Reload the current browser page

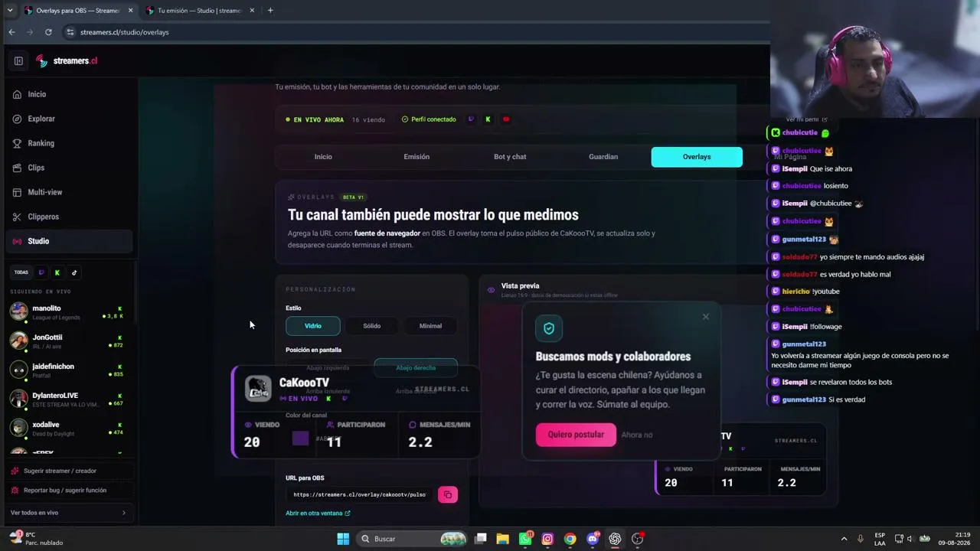click(48, 32)
